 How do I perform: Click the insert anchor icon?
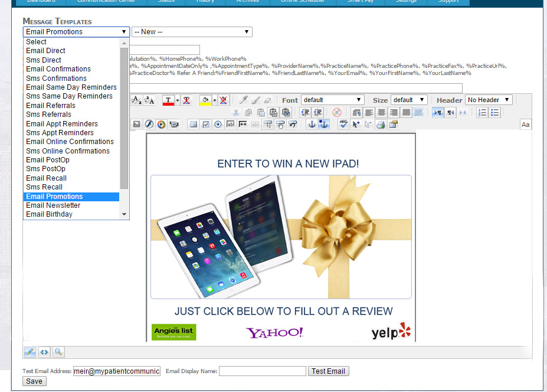coord(312,124)
